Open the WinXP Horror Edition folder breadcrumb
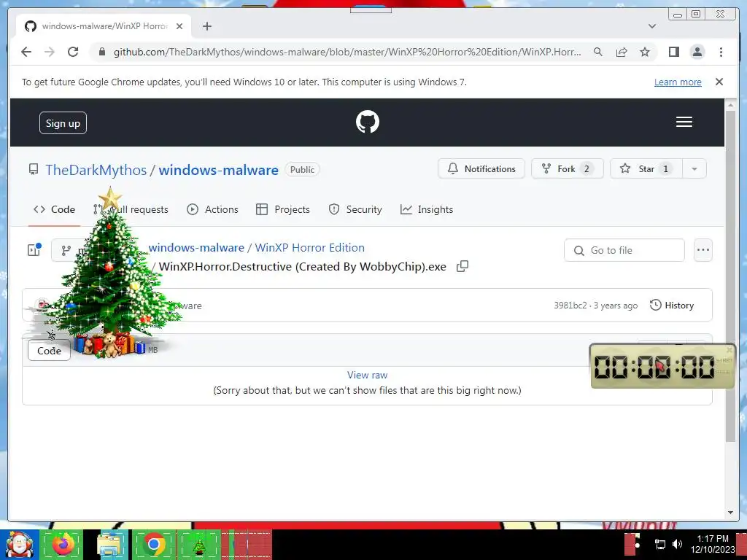Screen dimensions: 747x560 pos(309,248)
